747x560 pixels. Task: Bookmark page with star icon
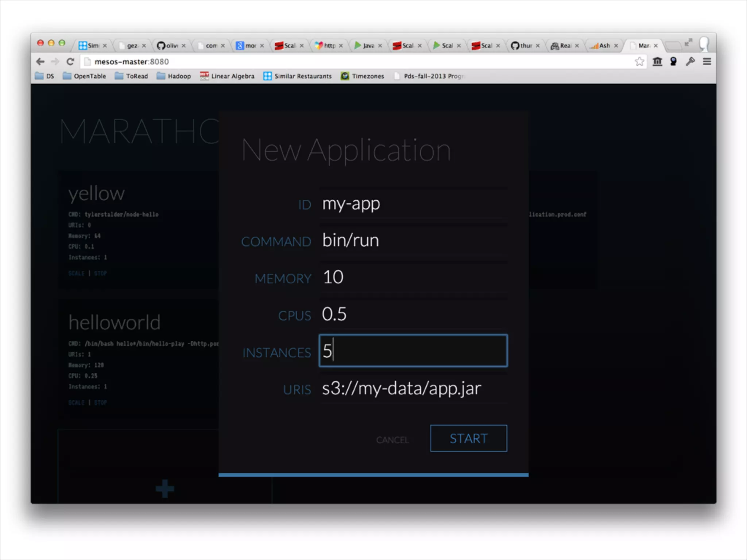(639, 62)
